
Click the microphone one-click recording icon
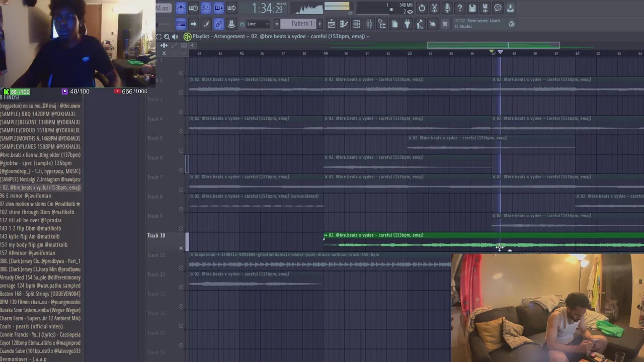click(x=447, y=8)
